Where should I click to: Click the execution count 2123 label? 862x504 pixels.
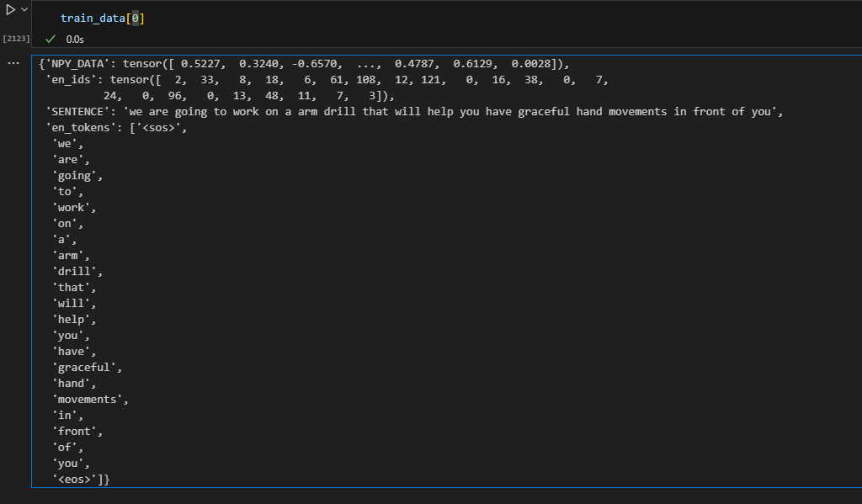16,39
